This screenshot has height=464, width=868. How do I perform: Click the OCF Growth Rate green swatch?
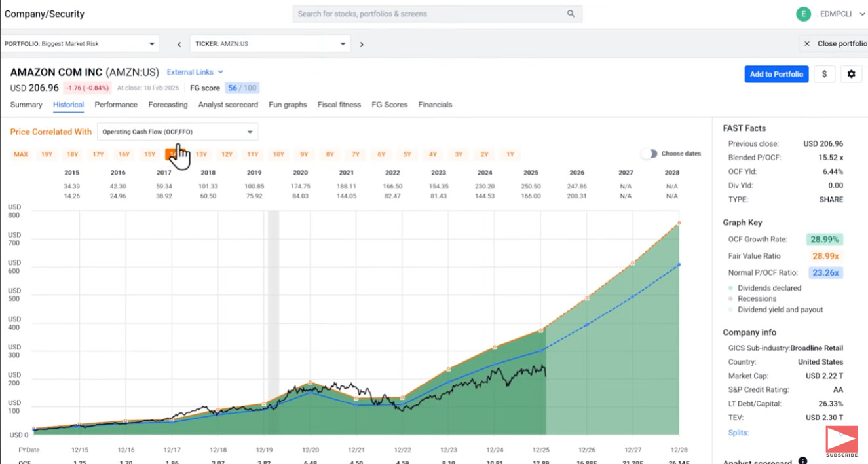825,240
